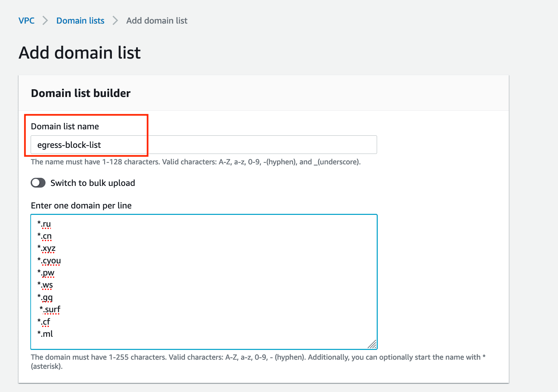This screenshot has height=392, width=558.
Task: Click the *.ws domain line
Action: (x=45, y=285)
